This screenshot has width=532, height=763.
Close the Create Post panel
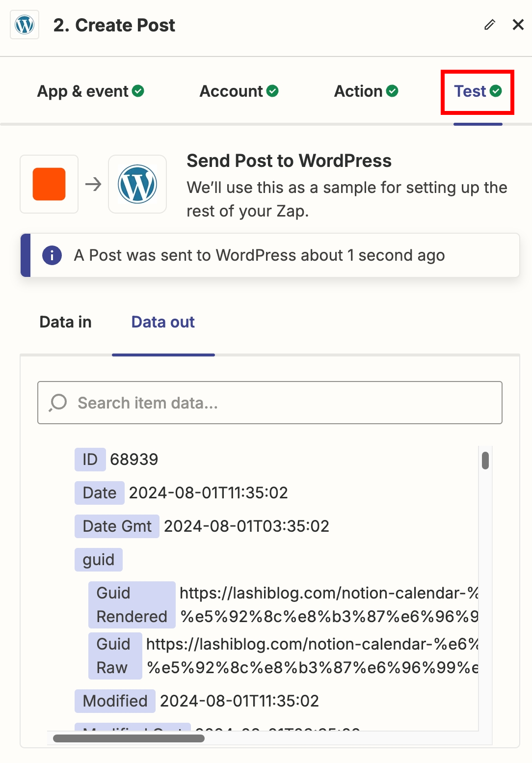tap(518, 25)
